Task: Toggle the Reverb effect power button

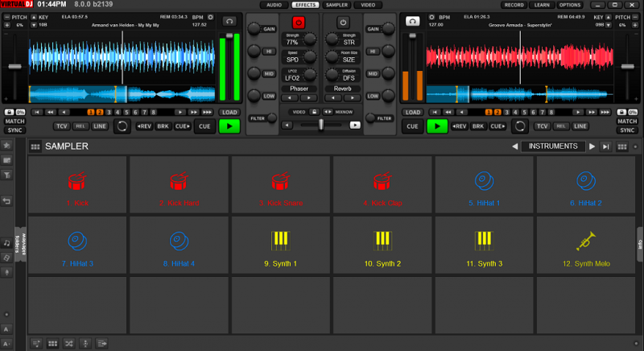Action: tap(343, 23)
